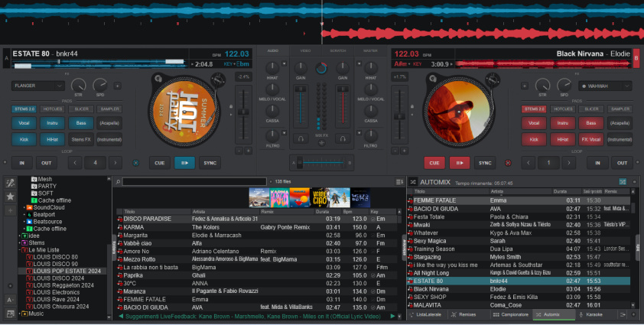Toggle Bass stem pad on left deck
644x325 pixels.
[x=81, y=123]
